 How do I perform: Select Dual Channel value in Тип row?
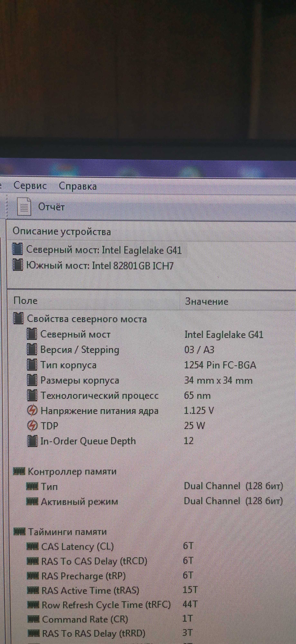point(233,486)
